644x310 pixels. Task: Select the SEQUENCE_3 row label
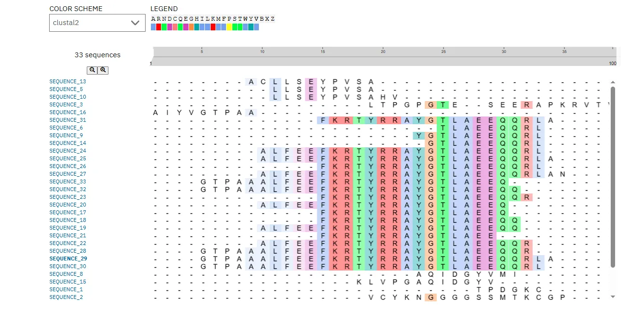[66, 104]
